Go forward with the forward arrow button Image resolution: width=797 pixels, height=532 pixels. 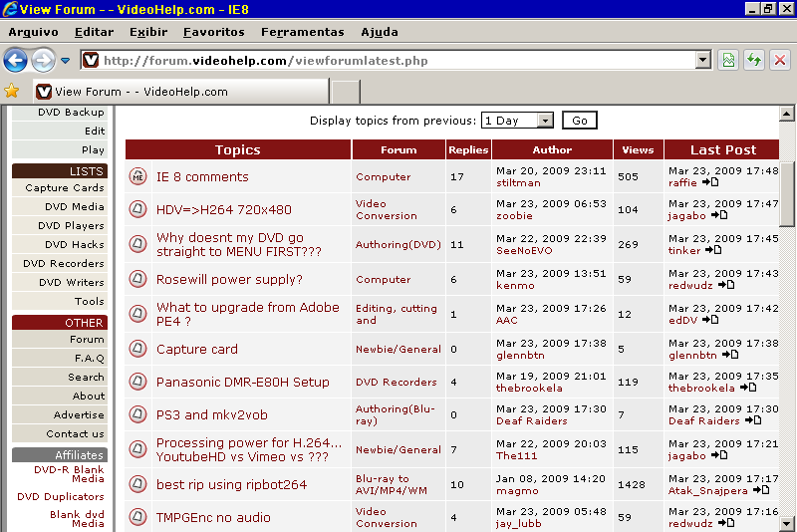[x=43, y=61]
